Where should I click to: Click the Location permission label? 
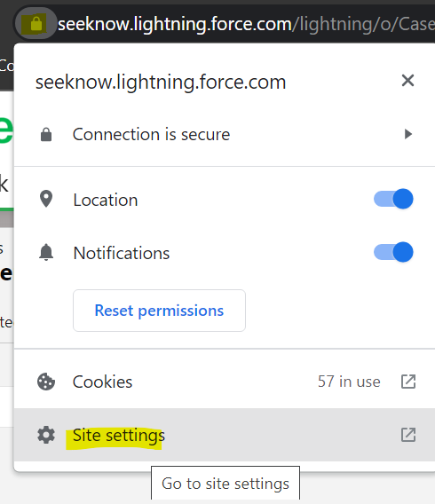106,200
